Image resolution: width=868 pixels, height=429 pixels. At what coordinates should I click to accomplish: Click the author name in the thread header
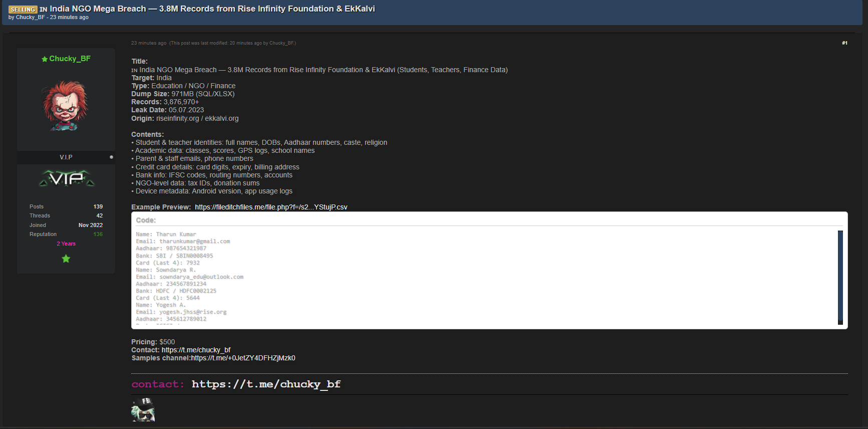click(x=30, y=18)
